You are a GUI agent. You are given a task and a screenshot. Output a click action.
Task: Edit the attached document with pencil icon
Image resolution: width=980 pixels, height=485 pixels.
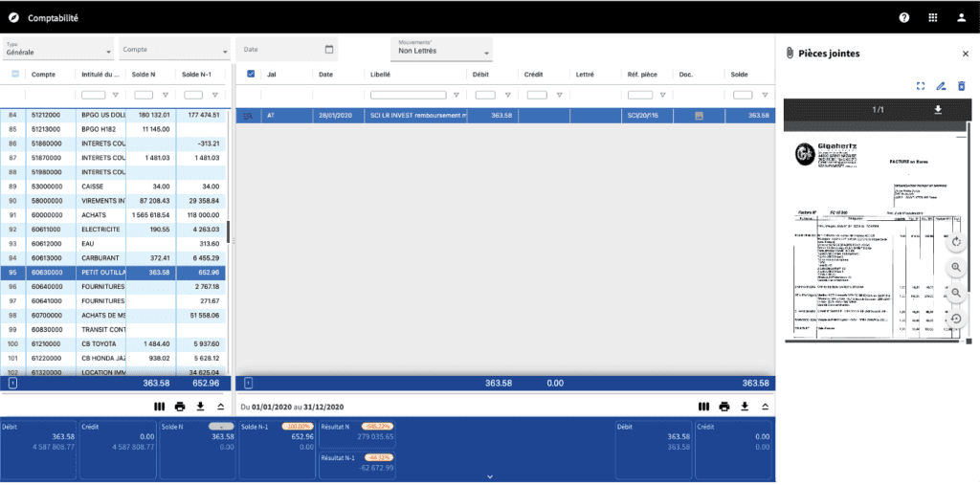click(941, 86)
